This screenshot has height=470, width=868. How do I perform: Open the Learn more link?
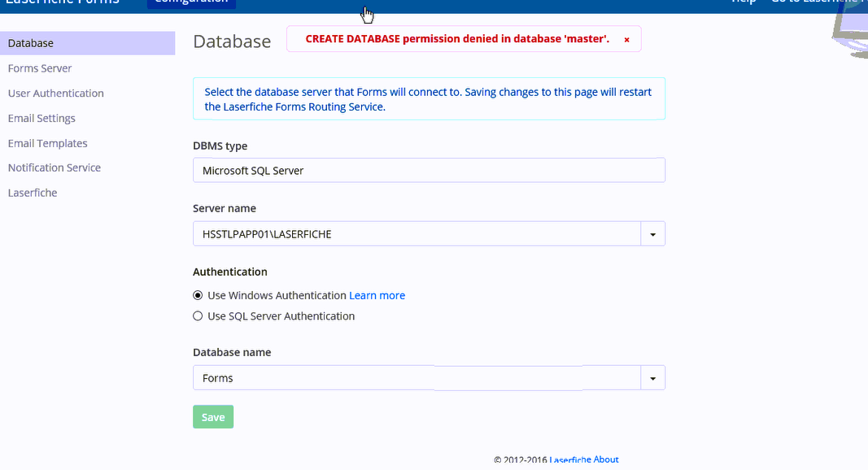coord(377,295)
